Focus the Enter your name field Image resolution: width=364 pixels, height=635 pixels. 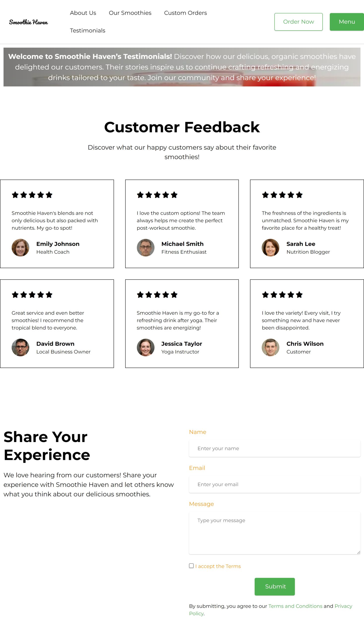click(x=274, y=448)
